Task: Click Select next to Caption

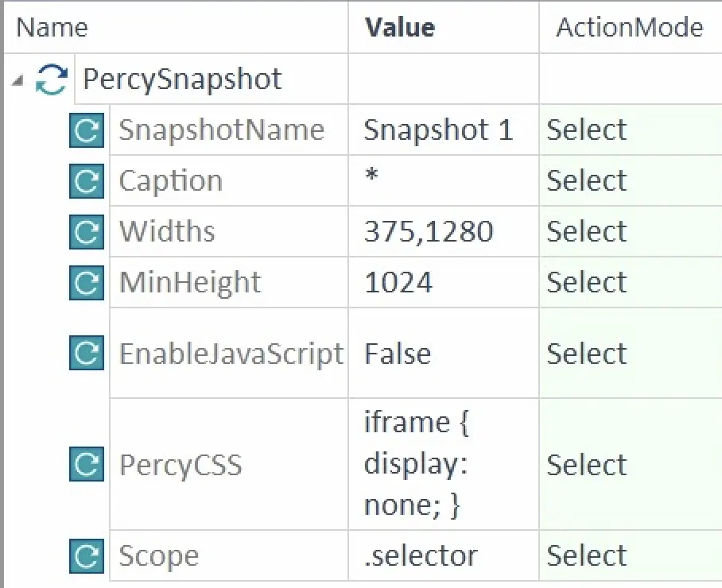Action: point(587,180)
